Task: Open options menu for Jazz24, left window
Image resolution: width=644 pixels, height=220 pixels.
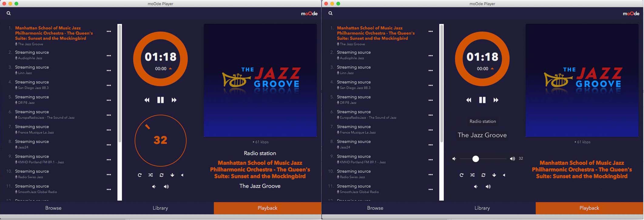Action: point(109,145)
